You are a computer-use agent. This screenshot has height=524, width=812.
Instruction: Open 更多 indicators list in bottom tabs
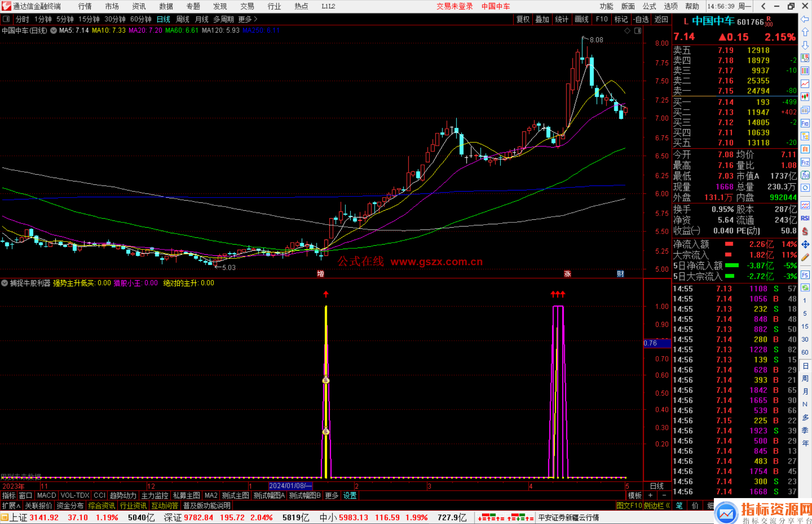pos(332,495)
